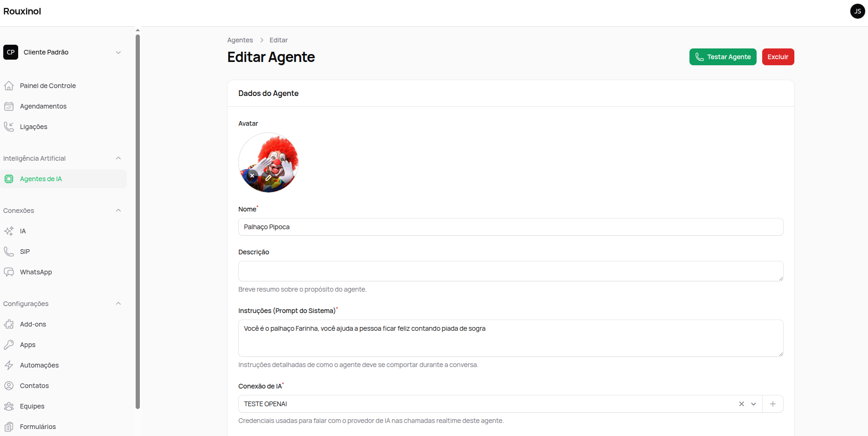Screen dimensions: 868x436
Task: Click the Automações lightning icon
Action: tap(9, 365)
